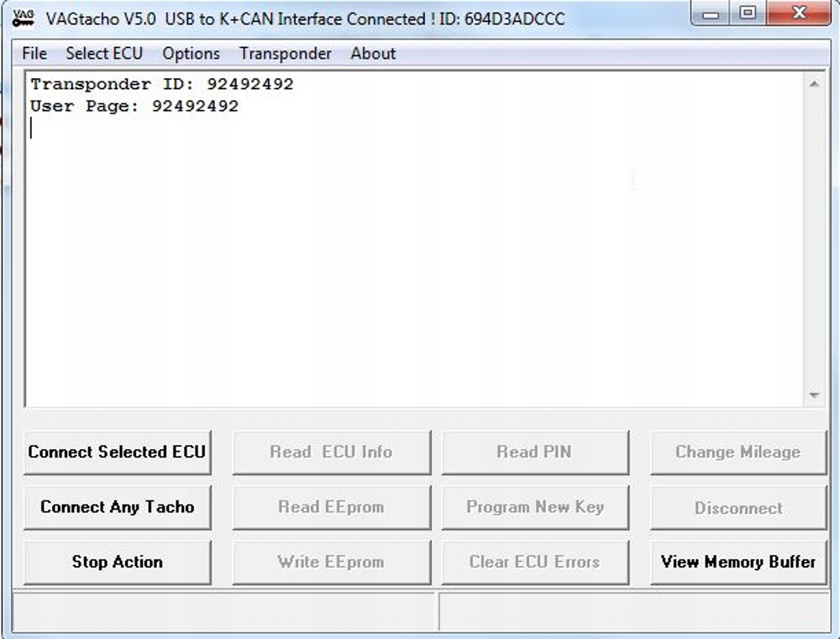Screen dimensions: 840x639
Task: Click Connect Any Tacho button
Action: click(118, 507)
